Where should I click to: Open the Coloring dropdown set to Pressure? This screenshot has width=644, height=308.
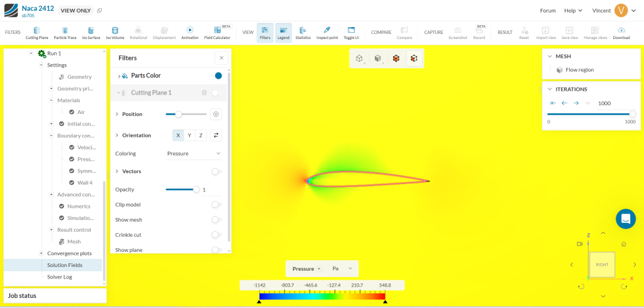[194, 153]
